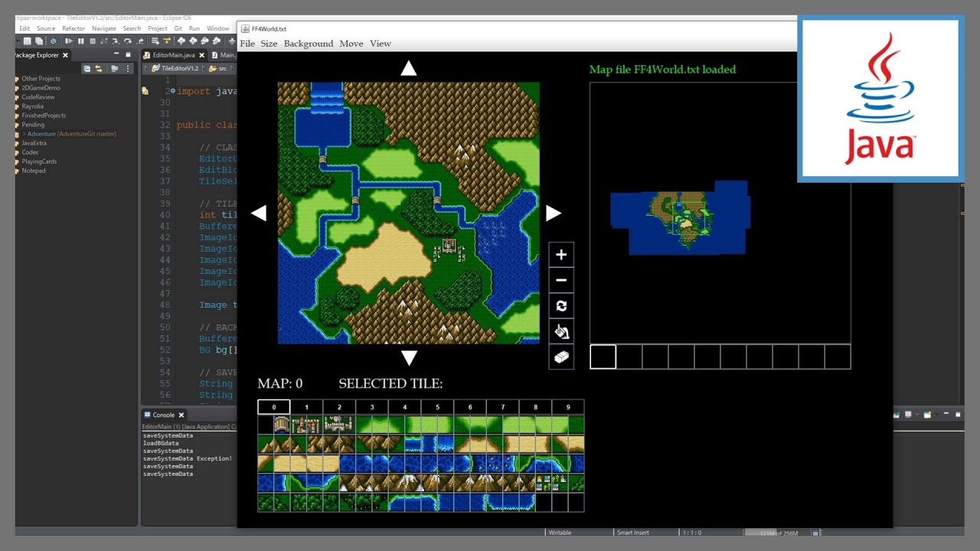Minimize the Package Explorer panel
The height and width of the screenshot is (551, 980).
(116, 54)
